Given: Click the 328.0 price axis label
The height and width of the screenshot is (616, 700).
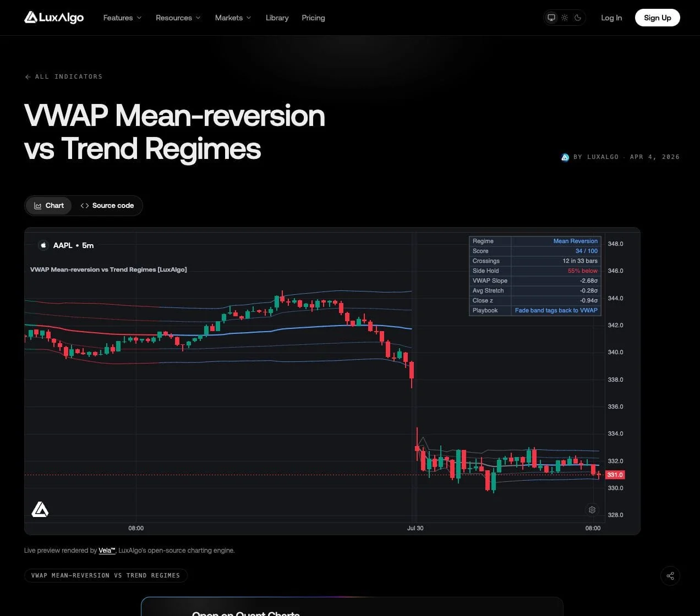Looking at the screenshot, I should tap(615, 515).
